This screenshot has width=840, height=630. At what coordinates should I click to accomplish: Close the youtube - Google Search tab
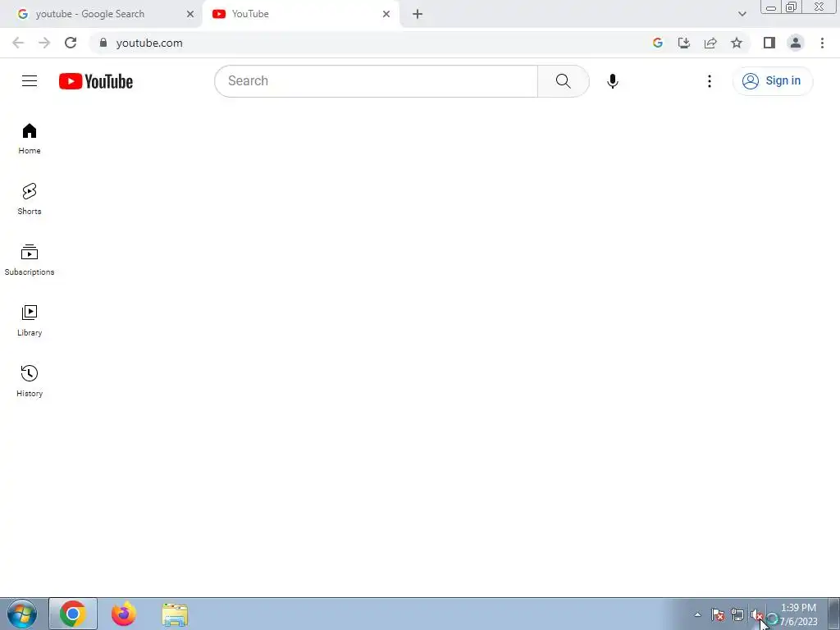coord(190,14)
